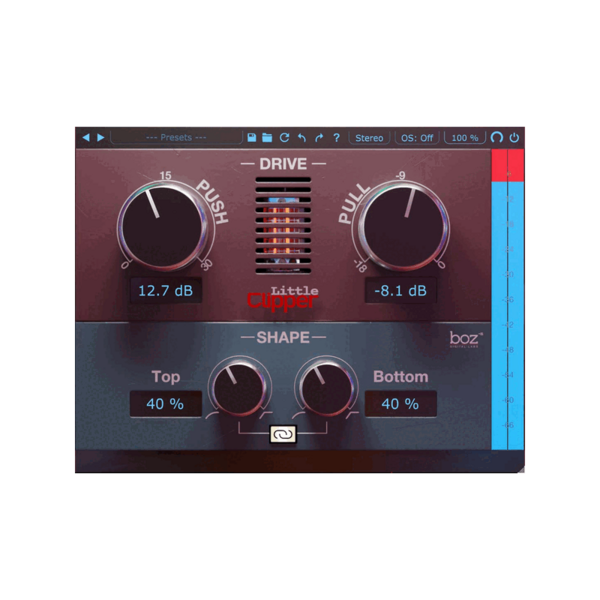Image resolution: width=600 pixels, height=600 pixels.
Task: Toggle the plugin power bypass button
Action: pyautogui.click(x=514, y=137)
